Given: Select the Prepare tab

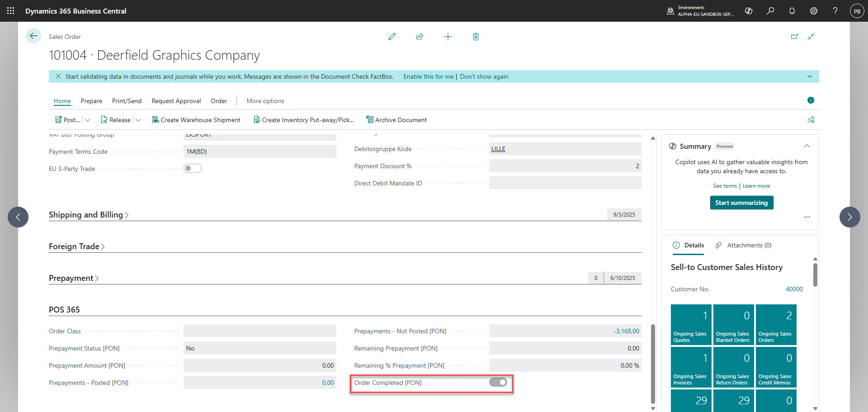Looking at the screenshot, I should [91, 101].
